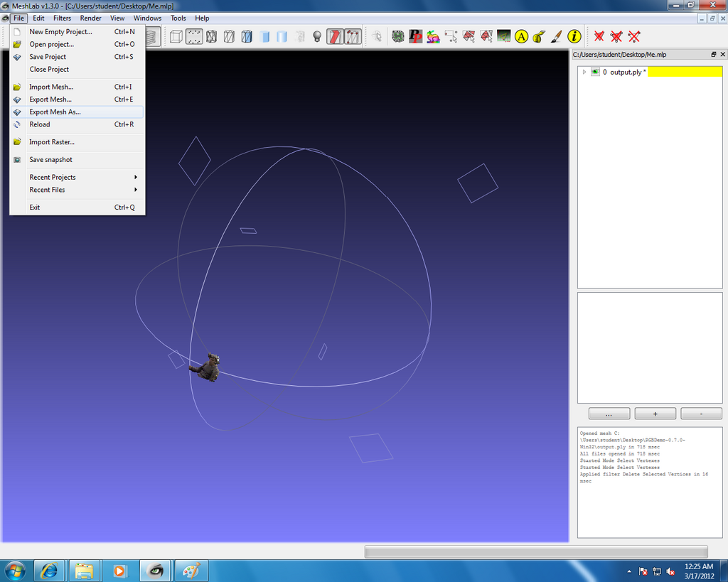728x582 pixels.
Task: Switch to Wireframe render mode
Action: point(212,37)
